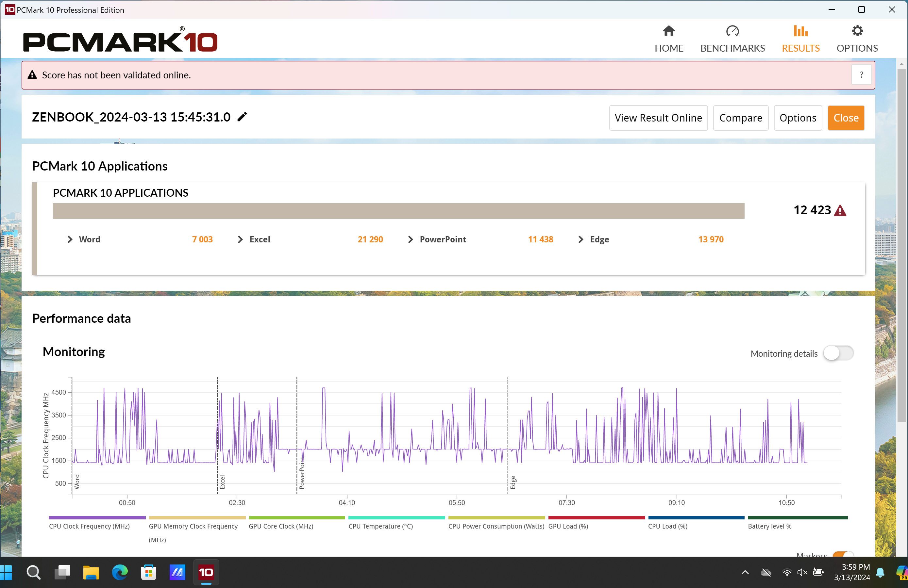Toggle GPU Memory Clock Frequency legend series
This screenshot has width=908, height=588.
coord(197,530)
